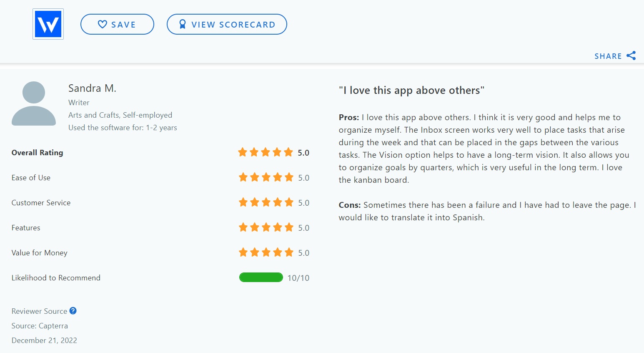
Task: Click the share network icon
Action: click(x=631, y=55)
